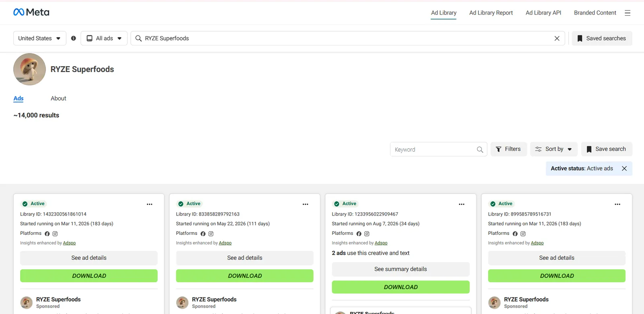Open the Filters panel
The image size is (644, 314).
pyautogui.click(x=508, y=149)
